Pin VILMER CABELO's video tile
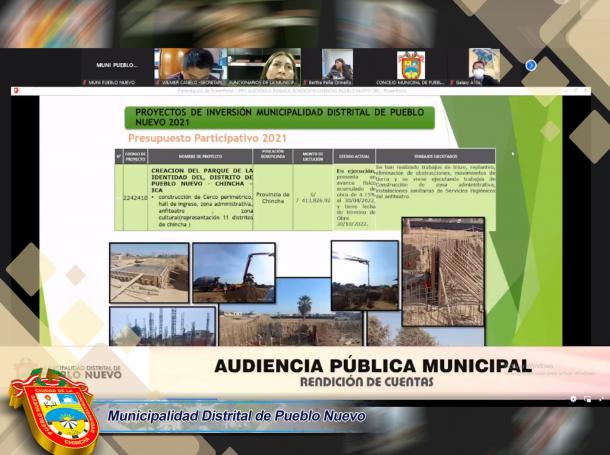 (189, 66)
